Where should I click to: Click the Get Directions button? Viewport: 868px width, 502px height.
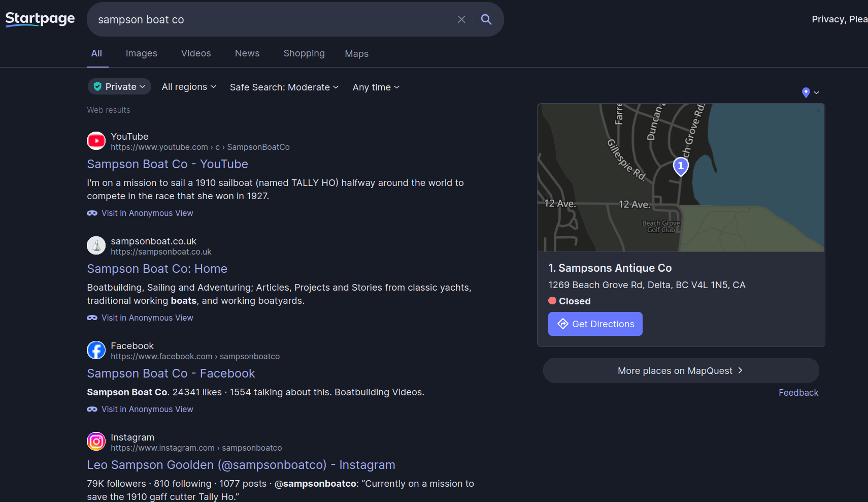tap(595, 324)
